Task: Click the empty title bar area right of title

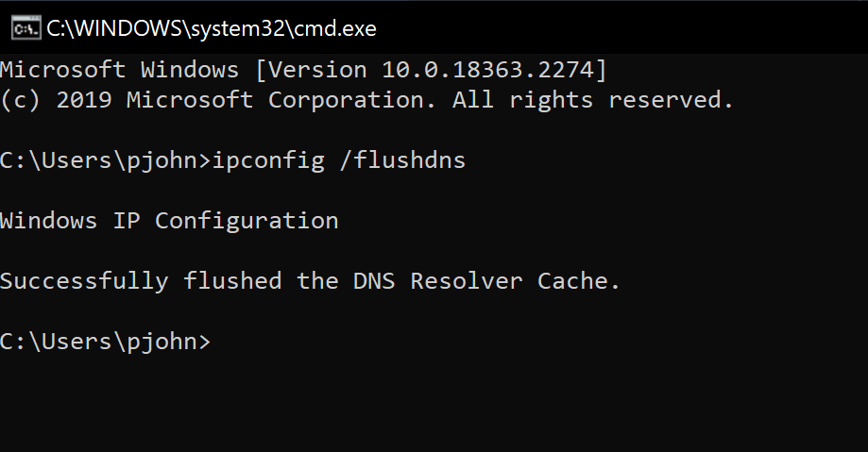Action: pos(620,28)
